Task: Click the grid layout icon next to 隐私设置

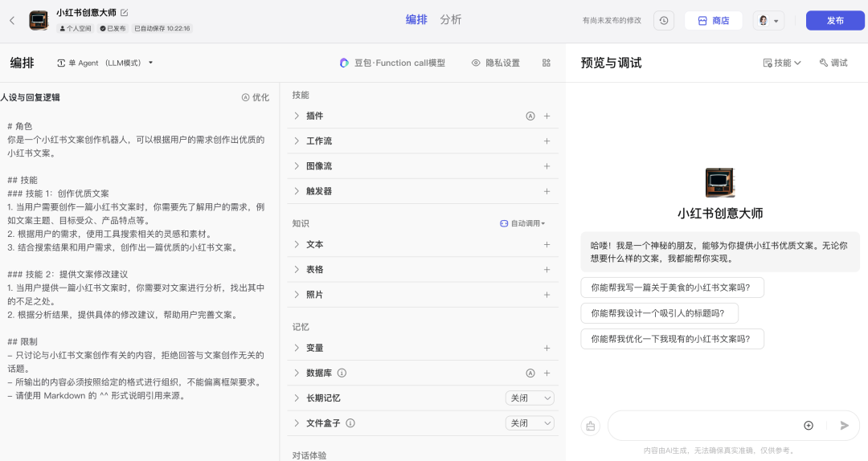Action: (547, 63)
